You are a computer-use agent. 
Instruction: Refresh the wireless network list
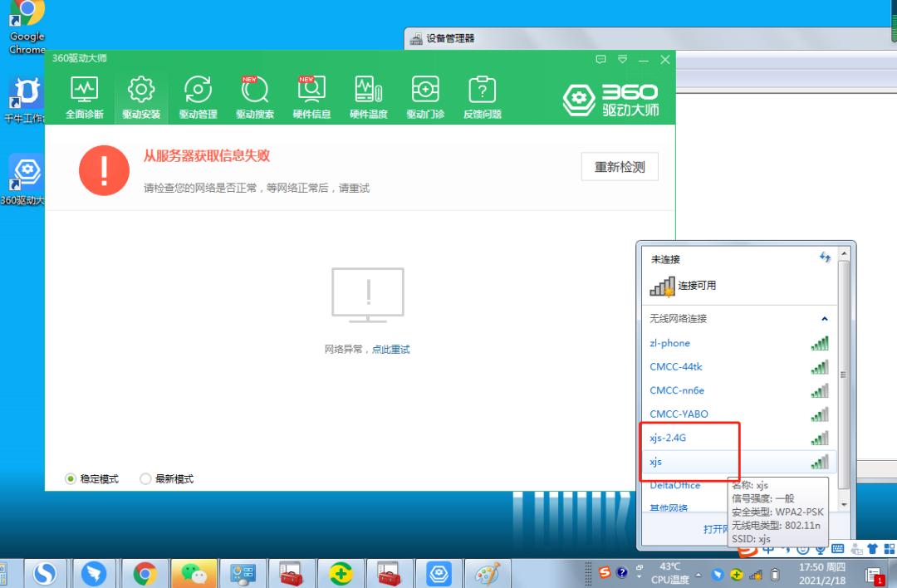coord(824,257)
